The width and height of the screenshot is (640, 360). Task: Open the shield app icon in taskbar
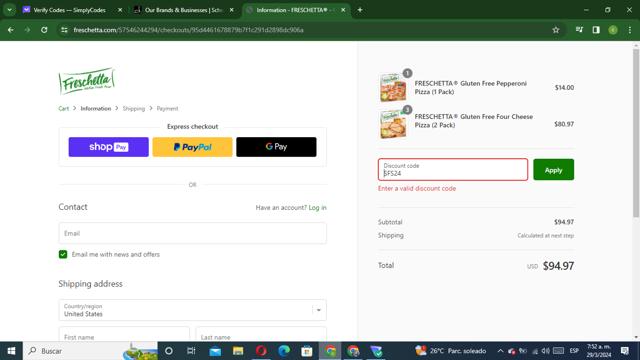tap(376, 351)
